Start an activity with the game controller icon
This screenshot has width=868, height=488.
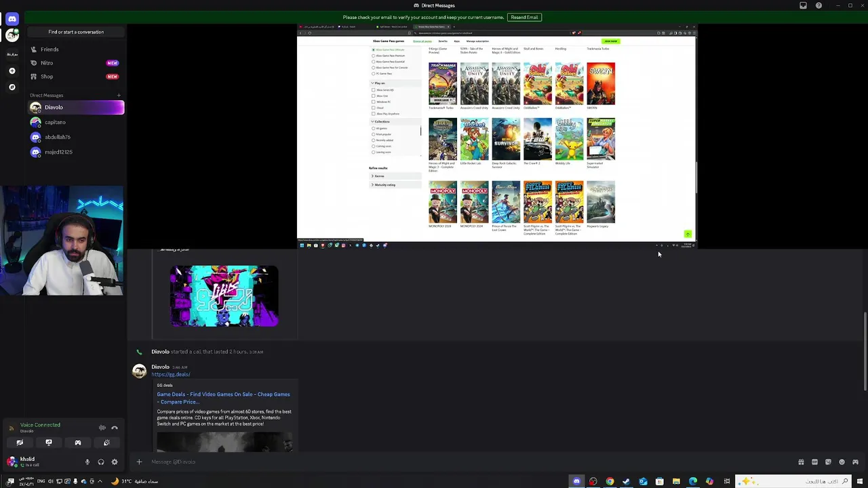point(78,443)
